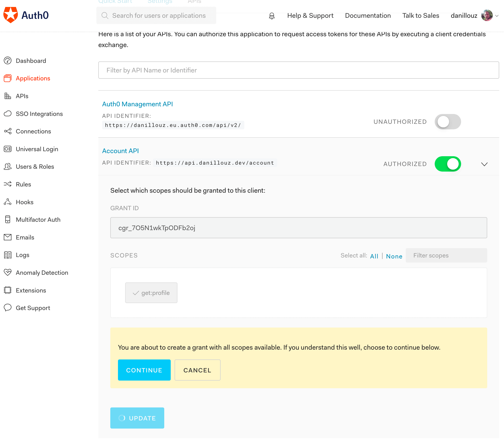This screenshot has height=442, width=504.
Task: Collapse the Account API chevron
Action: 484,164
